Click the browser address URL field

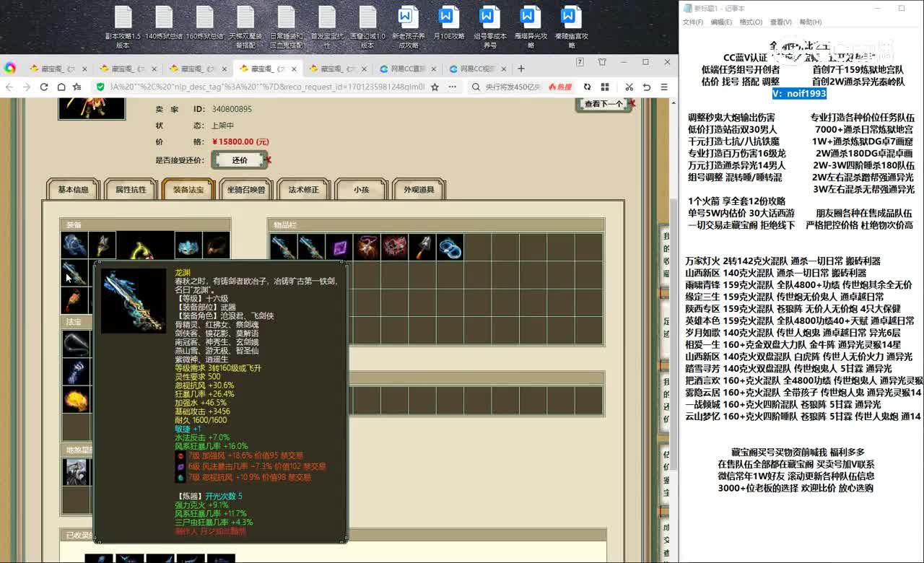click(267, 87)
